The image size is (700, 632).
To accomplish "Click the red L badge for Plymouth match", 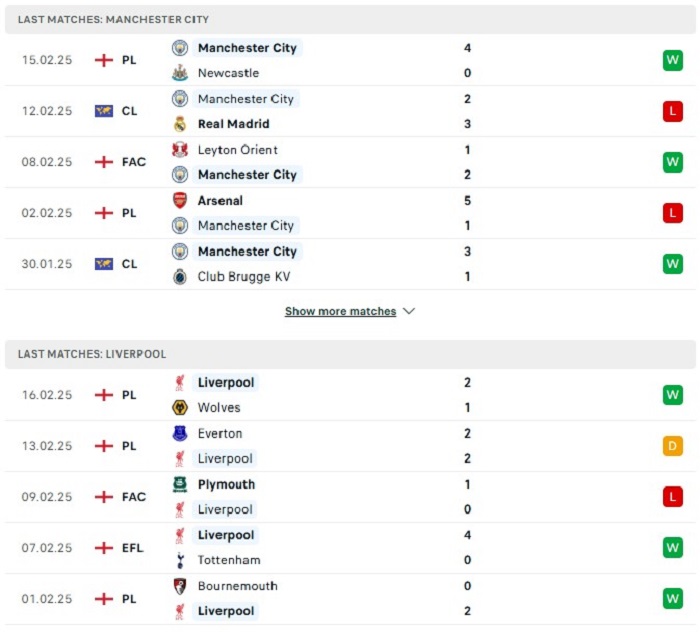I will pyautogui.click(x=673, y=497).
